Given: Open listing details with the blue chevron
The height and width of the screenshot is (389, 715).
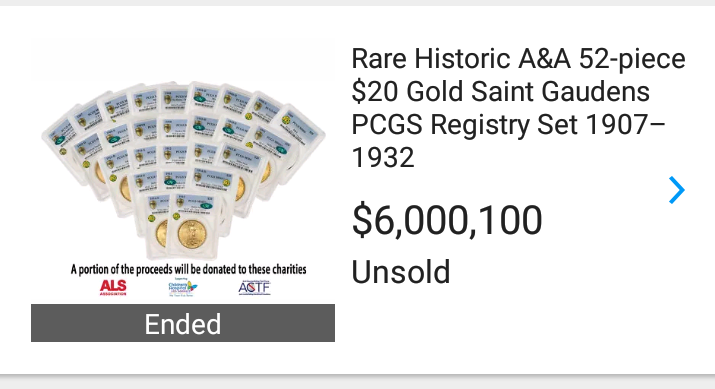Looking at the screenshot, I should click(x=677, y=190).
